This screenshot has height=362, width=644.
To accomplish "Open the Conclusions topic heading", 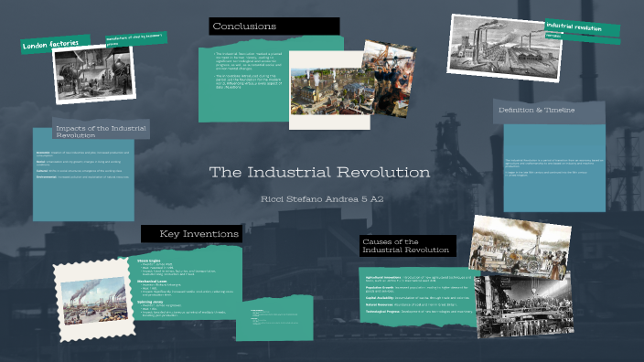I will point(274,26).
